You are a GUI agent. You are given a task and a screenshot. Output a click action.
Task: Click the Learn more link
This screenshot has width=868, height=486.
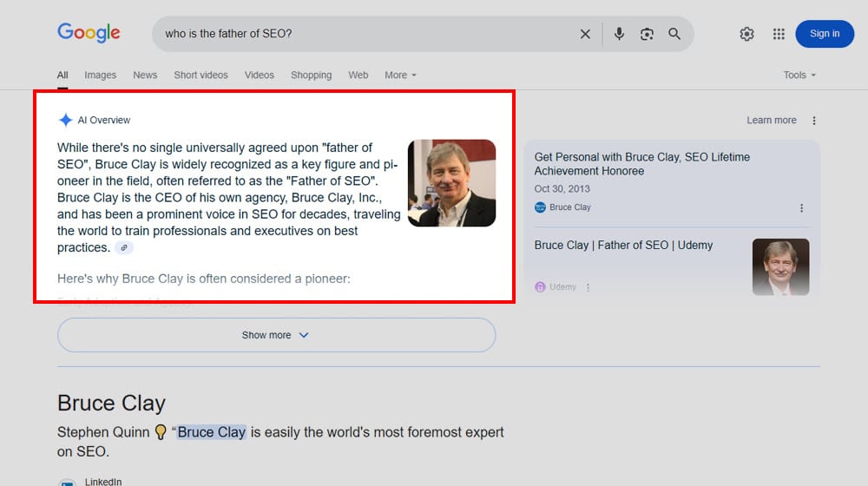[771, 120]
